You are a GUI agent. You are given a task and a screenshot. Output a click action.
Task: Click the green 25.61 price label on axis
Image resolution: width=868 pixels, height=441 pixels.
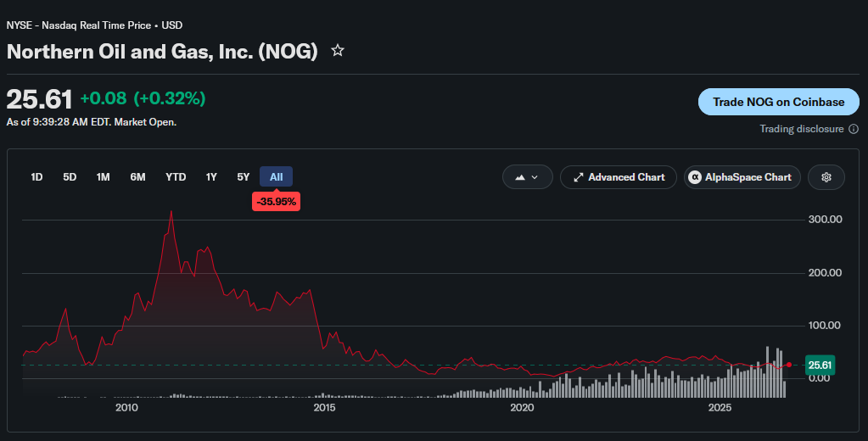(x=820, y=366)
